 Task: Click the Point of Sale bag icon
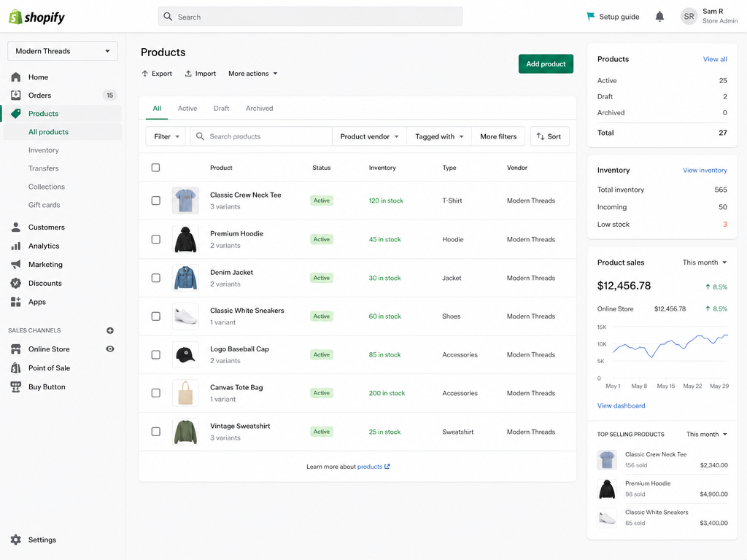(16, 367)
